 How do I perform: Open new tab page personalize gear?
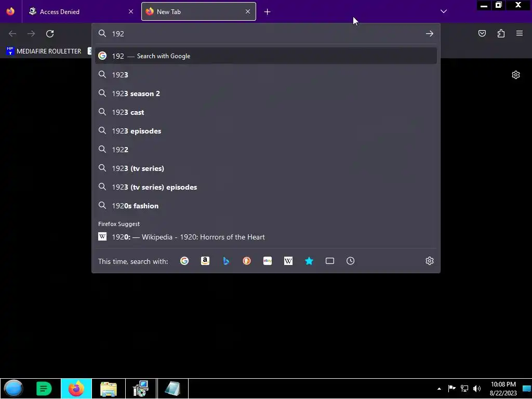(516, 75)
